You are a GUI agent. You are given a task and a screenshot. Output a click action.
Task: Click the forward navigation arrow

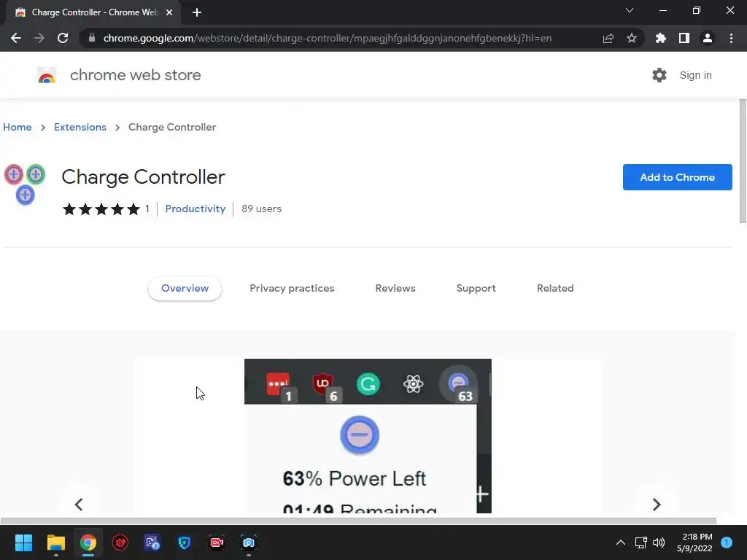(x=39, y=38)
